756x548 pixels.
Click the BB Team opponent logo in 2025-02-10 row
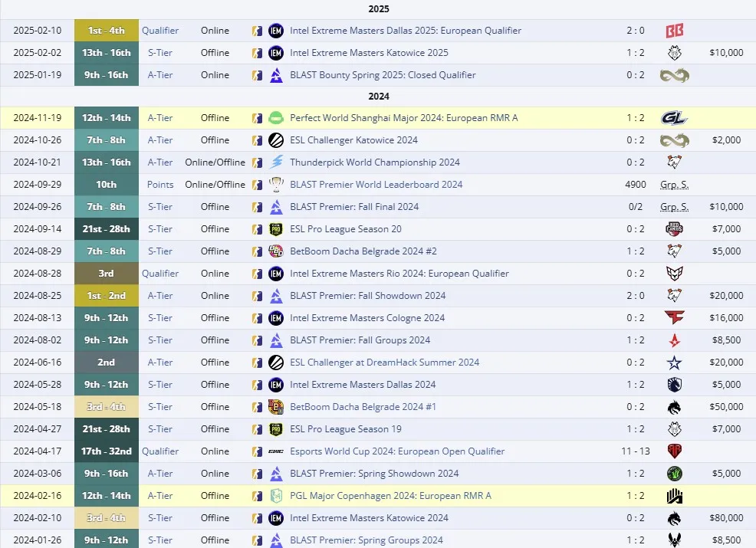[x=675, y=31]
